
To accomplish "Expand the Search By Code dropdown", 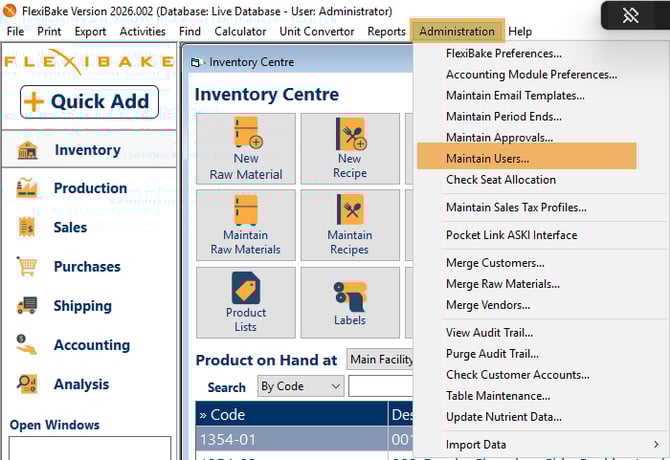I will [x=300, y=386].
